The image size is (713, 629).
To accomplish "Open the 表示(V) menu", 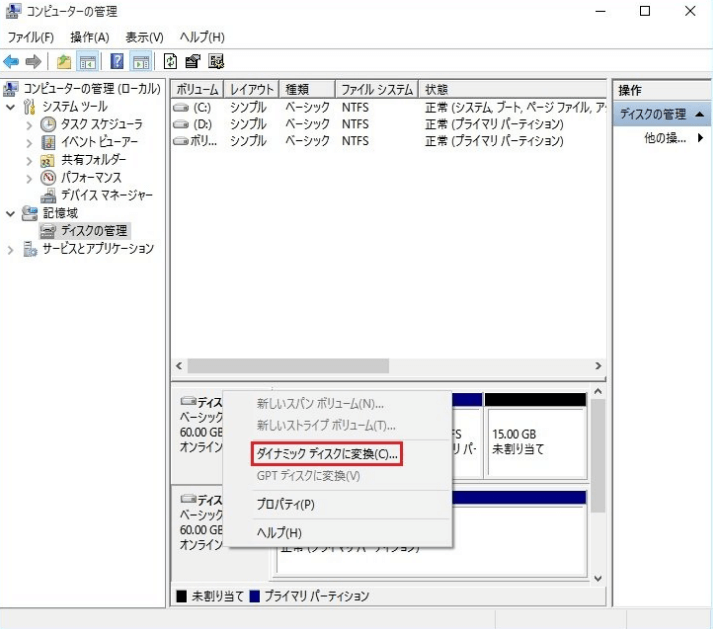I will (x=145, y=37).
